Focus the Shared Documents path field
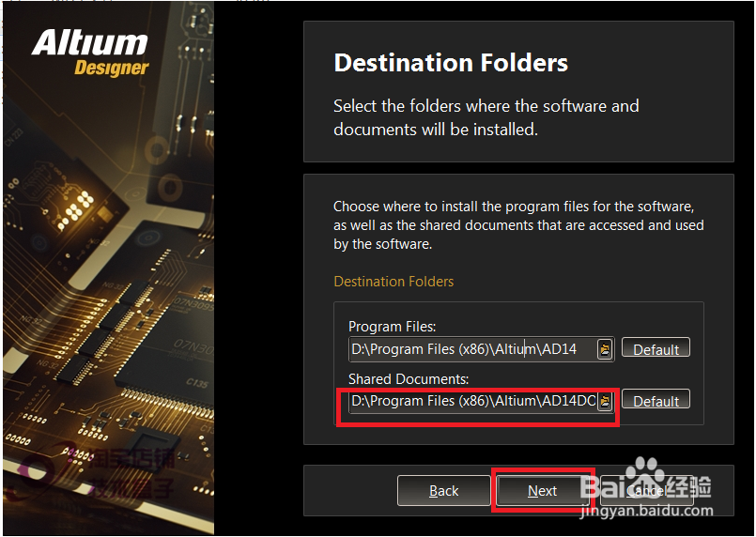The width and height of the screenshot is (756, 537). click(473, 401)
